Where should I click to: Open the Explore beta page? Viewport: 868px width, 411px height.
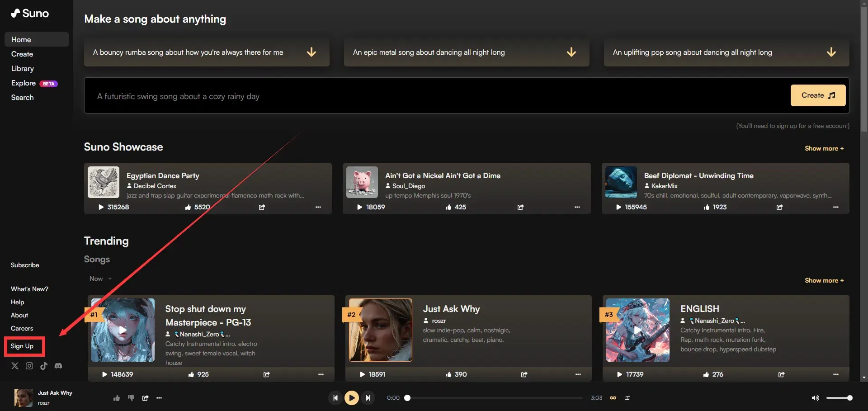point(24,83)
